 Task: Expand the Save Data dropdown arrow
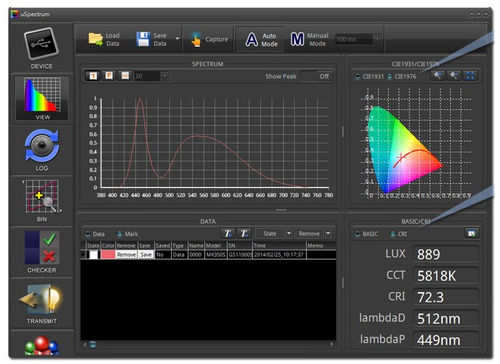[177, 39]
